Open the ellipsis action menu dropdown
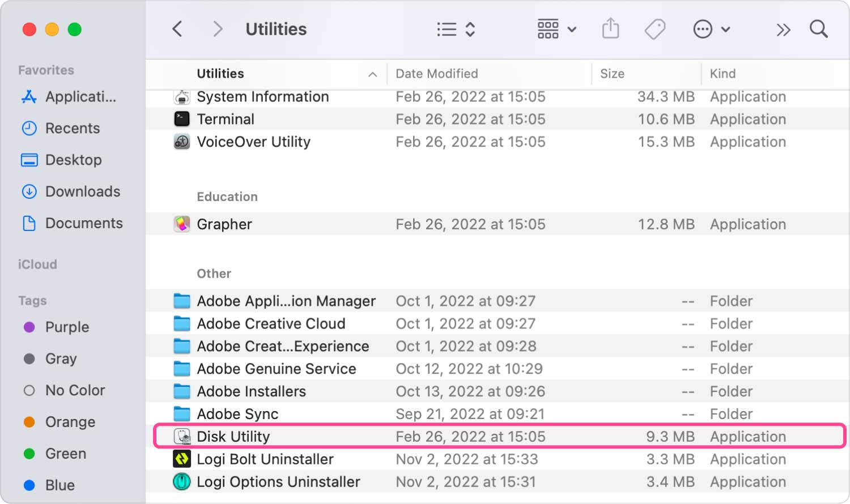 point(711,29)
